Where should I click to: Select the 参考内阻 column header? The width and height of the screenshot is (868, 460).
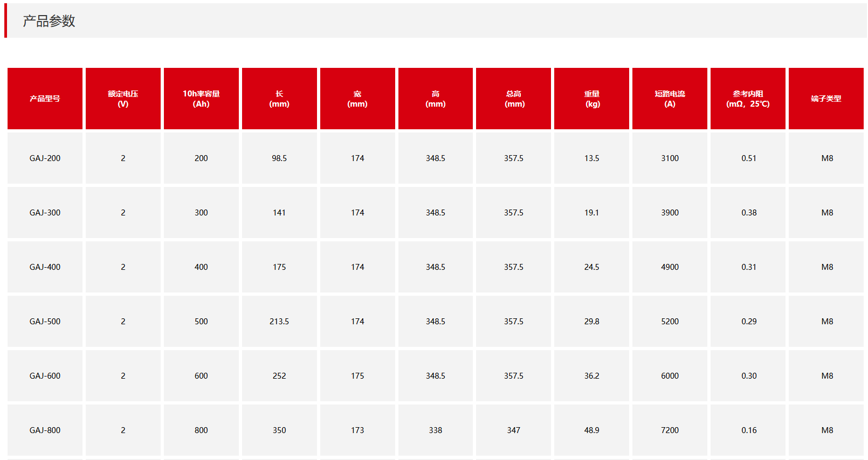(x=748, y=99)
